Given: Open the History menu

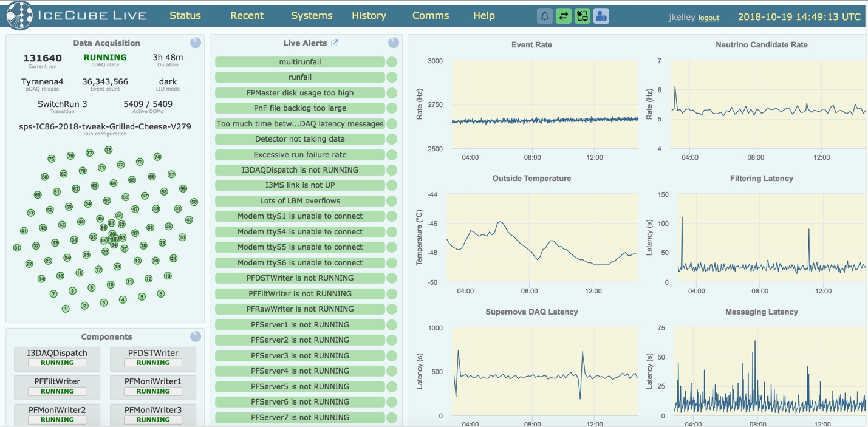Looking at the screenshot, I should coord(369,16).
